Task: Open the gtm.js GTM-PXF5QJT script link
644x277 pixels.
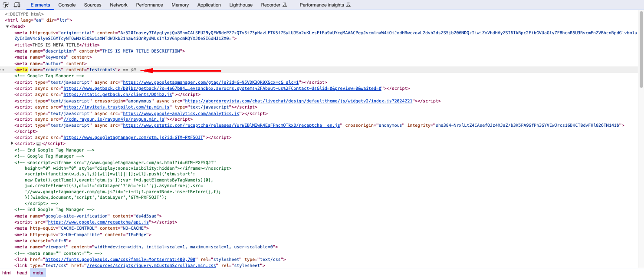Action: [134, 138]
